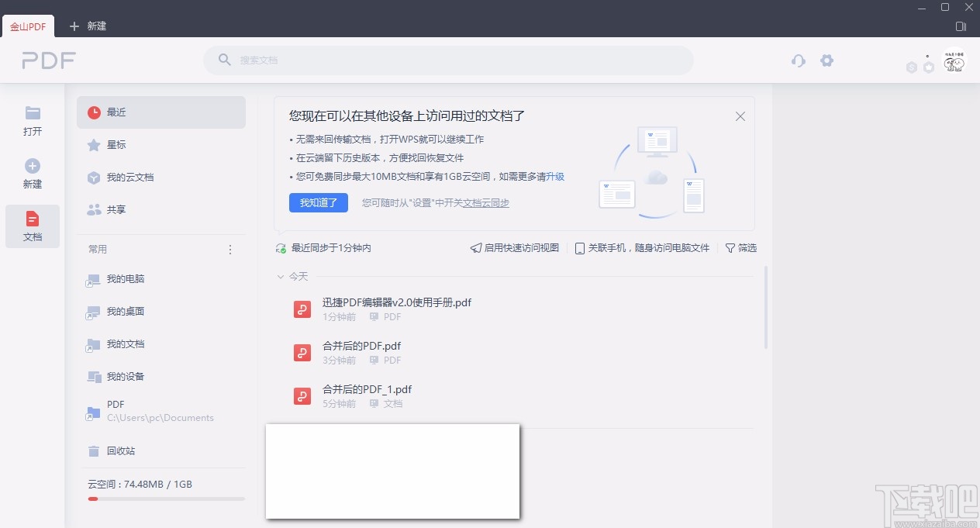980x528 pixels.
Task: Open the 升级 upgrade link
Action: [555, 177]
